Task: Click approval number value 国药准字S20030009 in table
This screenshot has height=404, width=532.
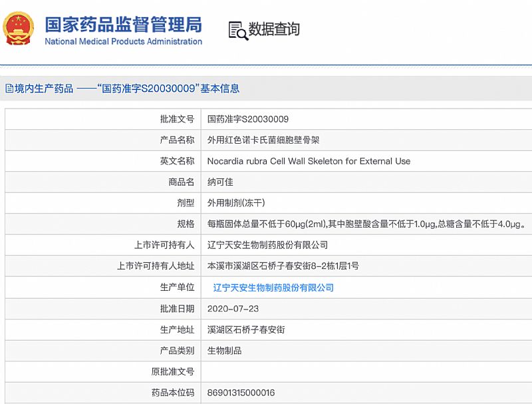Action: [x=248, y=119]
